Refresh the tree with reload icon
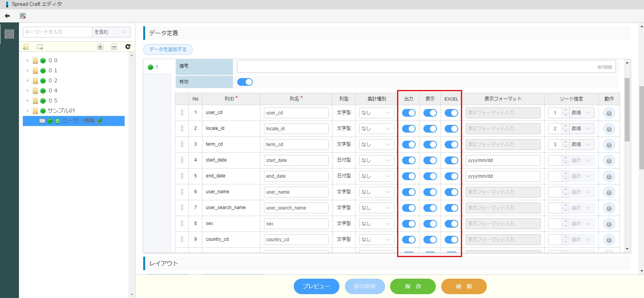644x298 pixels. click(x=128, y=47)
